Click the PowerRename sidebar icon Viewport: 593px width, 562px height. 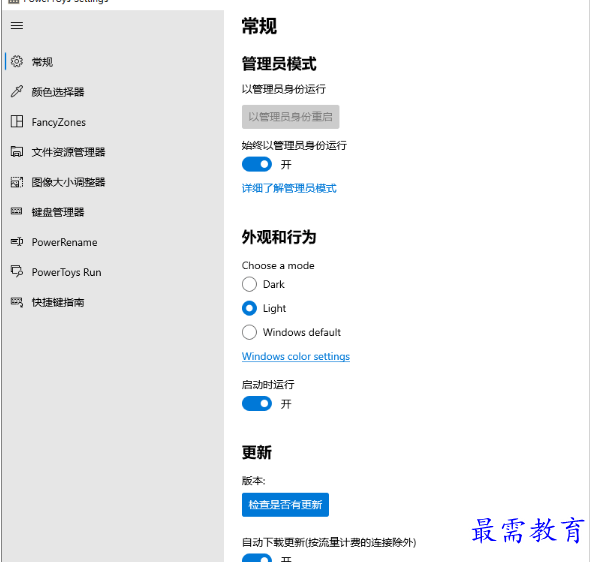click(17, 241)
